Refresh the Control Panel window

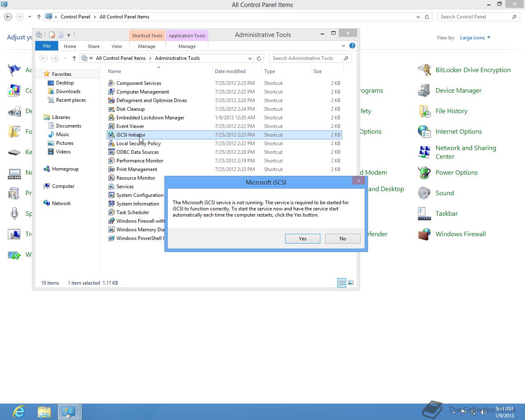(427, 17)
